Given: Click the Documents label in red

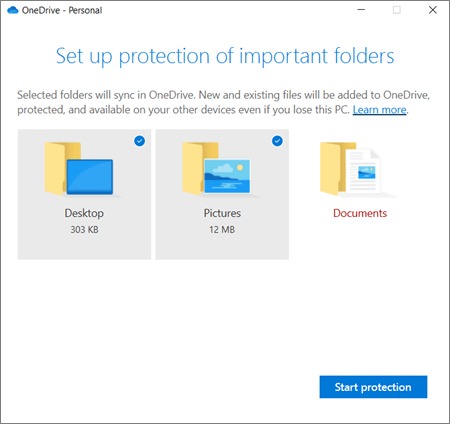Looking at the screenshot, I should (x=360, y=213).
